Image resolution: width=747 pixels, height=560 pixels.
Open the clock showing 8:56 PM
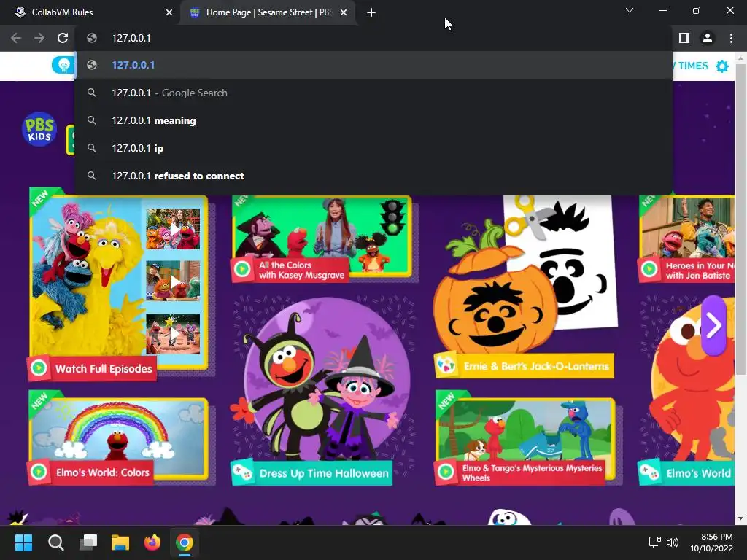712,542
